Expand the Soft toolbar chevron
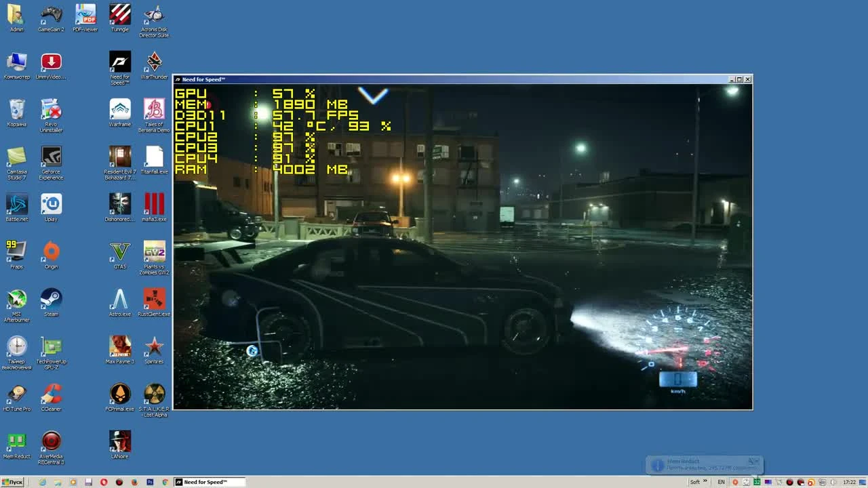Viewport: 868px width, 488px height. point(705,482)
